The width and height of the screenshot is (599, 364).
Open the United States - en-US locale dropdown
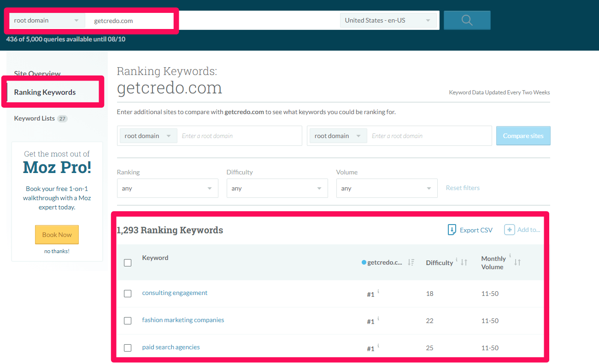tap(388, 20)
